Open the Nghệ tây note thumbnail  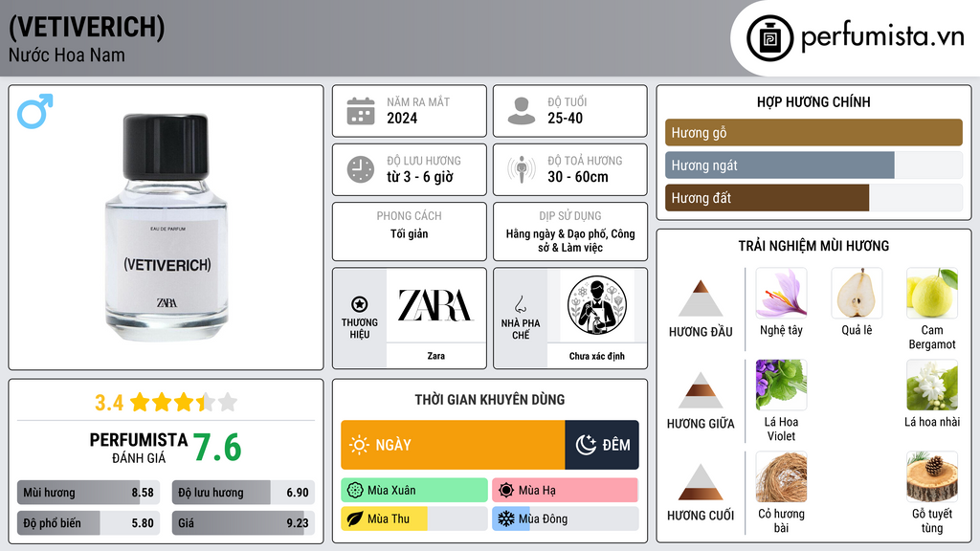[781, 293]
